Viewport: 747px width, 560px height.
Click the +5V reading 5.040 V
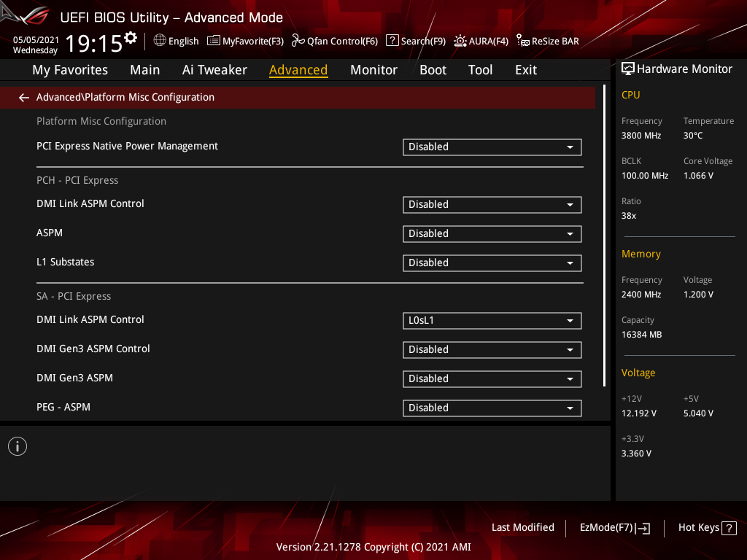tap(698, 413)
